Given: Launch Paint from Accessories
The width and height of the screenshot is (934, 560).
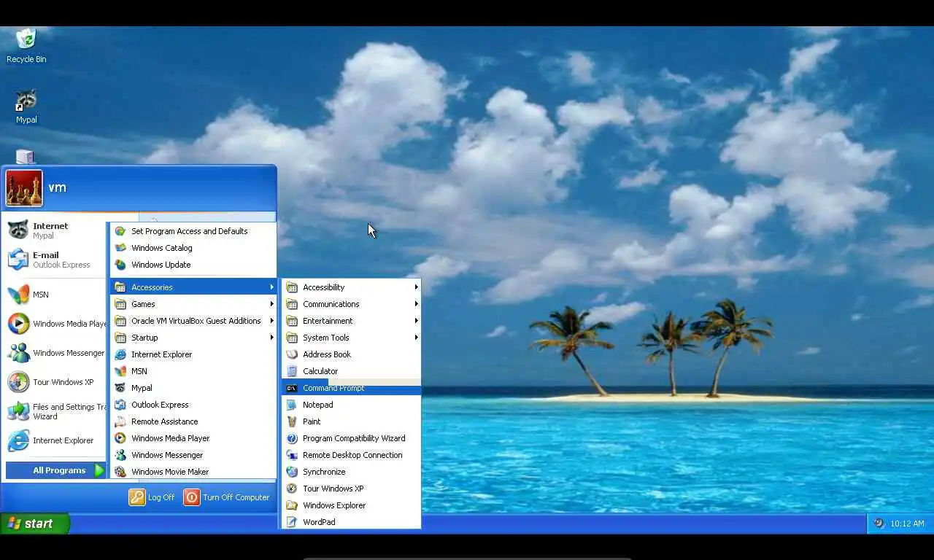Looking at the screenshot, I should [x=352, y=421].
